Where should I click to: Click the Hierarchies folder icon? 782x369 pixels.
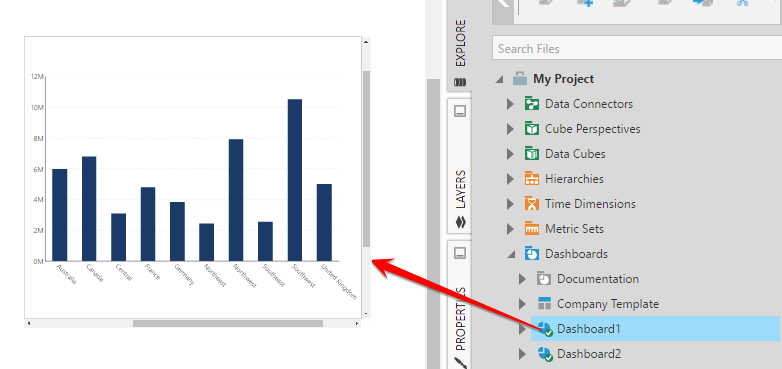pyautogui.click(x=532, y=179)
